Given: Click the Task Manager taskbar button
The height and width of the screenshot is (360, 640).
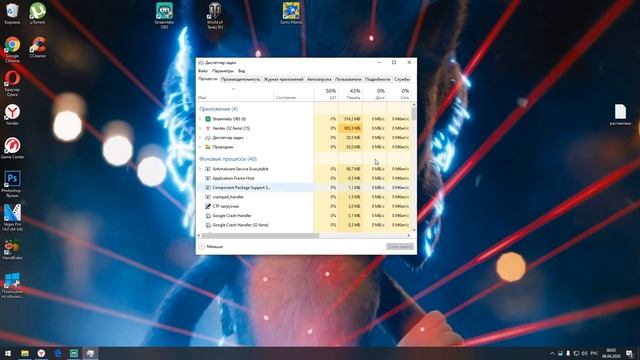Looking at the screenshot, I should (x=90, y=353).
